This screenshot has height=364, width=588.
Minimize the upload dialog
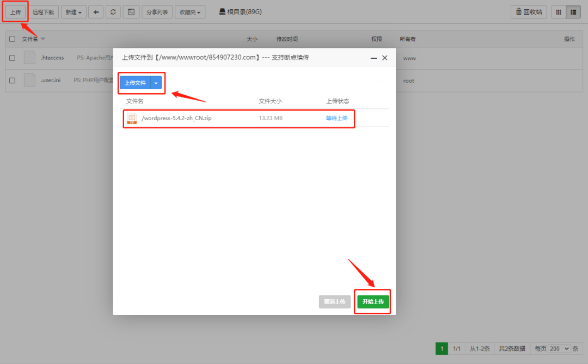pyautogui.click(x=373, y=58)
